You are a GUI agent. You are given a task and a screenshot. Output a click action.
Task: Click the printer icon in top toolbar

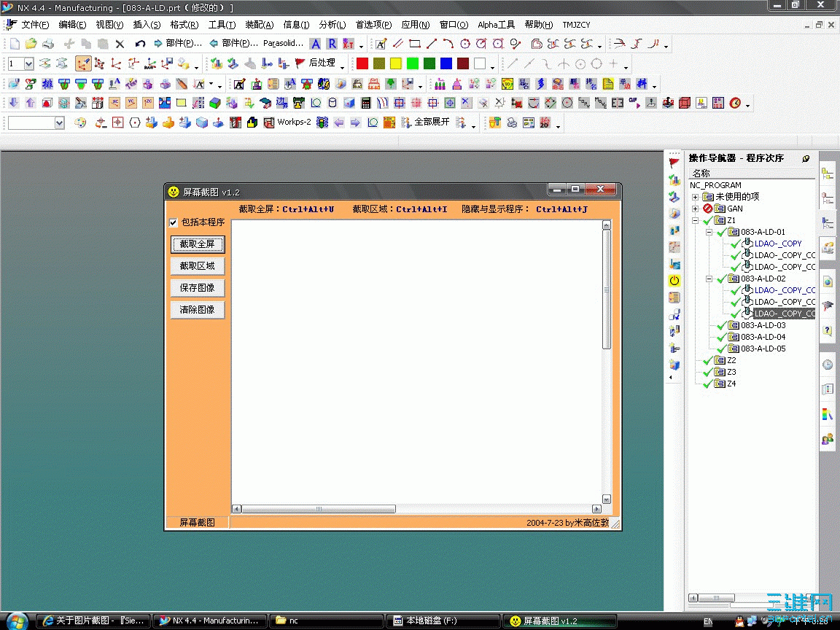coord(48,44)
